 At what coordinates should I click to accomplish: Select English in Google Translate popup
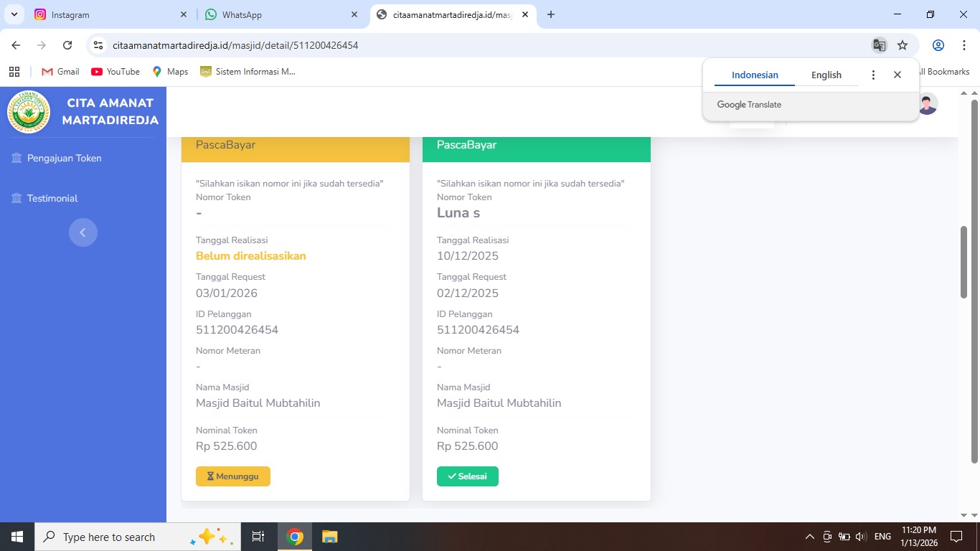[826, 75]
